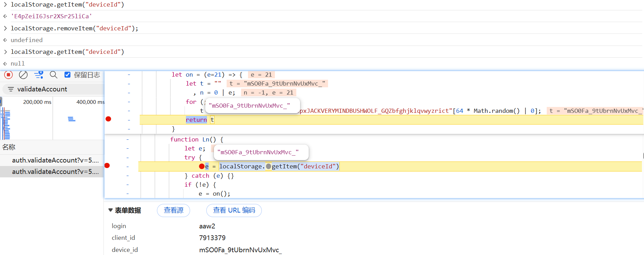Click the gray inline marker before getItem
Image resolution: width=644 pixels, height=255 pixels.
[268, 167]
